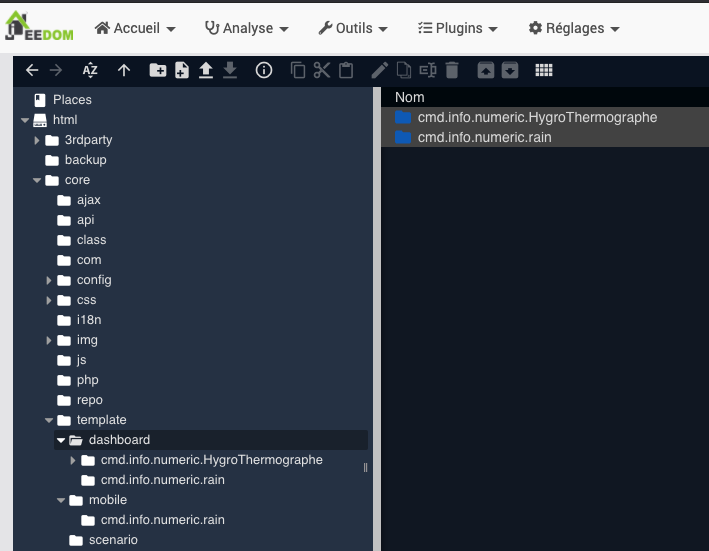Collapse the template folder
709x551 pixels.
coord(49,420)
